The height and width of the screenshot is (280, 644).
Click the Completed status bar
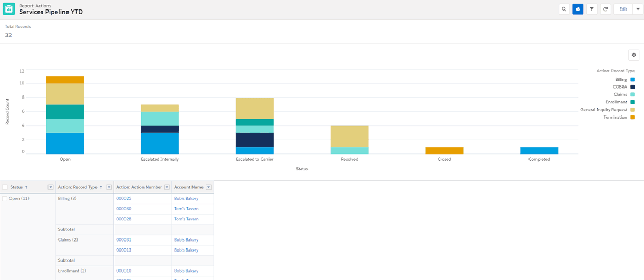pyautogui.click(x=539, y=150)
